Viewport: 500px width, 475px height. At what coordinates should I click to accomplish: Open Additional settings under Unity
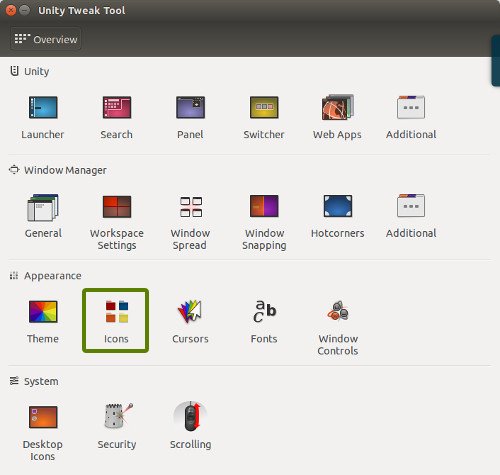411,107
